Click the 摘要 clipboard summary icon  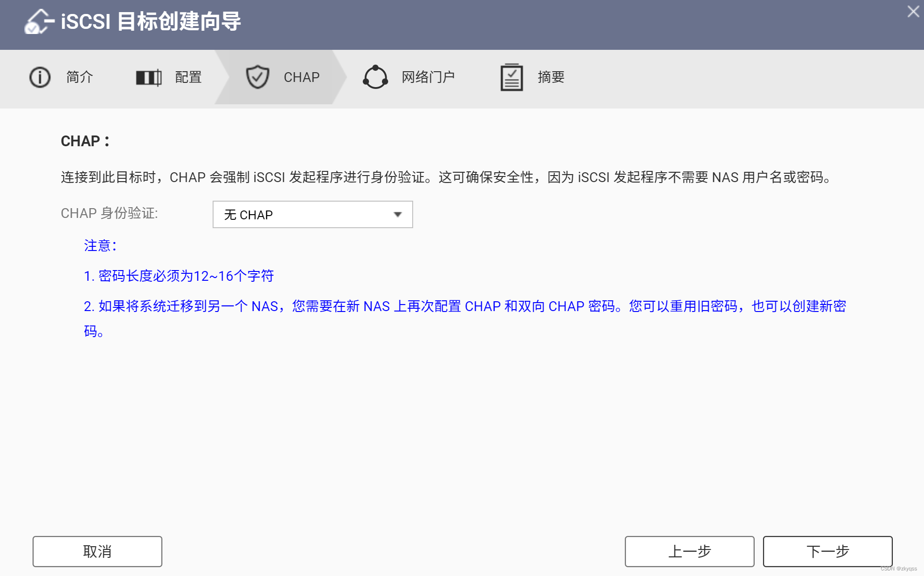511,77
